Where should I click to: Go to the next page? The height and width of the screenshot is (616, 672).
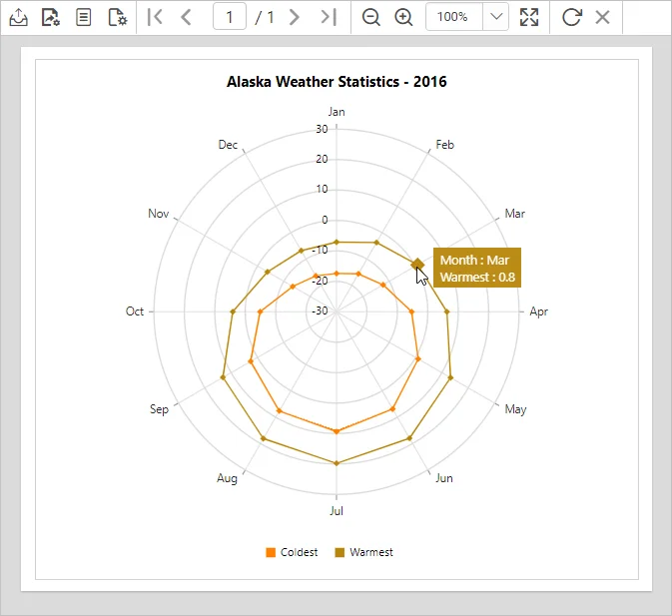click(294, 17)
